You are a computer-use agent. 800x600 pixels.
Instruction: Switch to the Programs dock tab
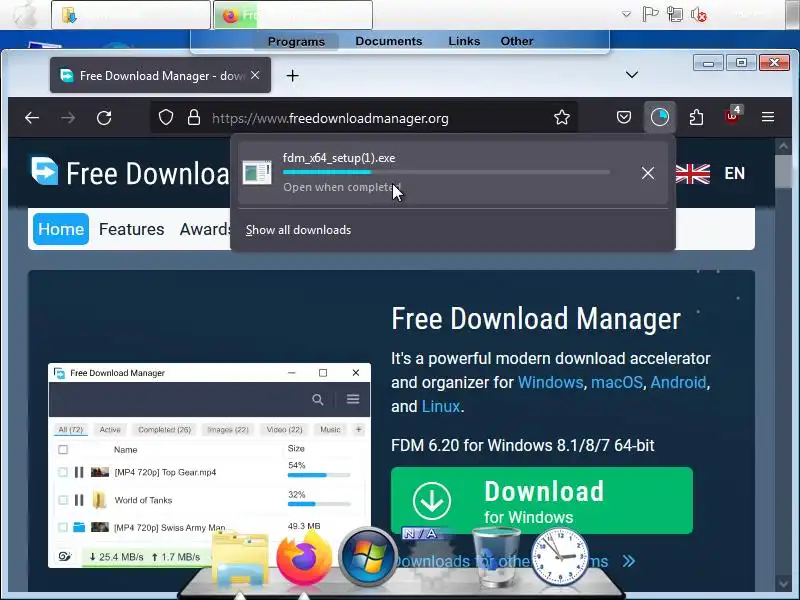pos(296,41)
